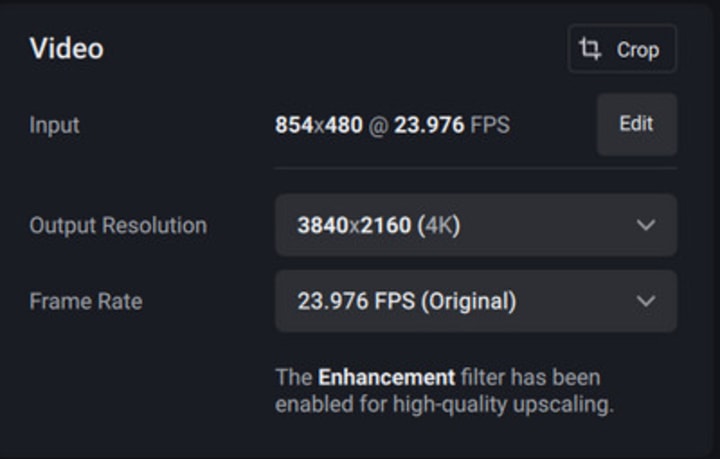Click the Input label

click(x=54, y=126)
